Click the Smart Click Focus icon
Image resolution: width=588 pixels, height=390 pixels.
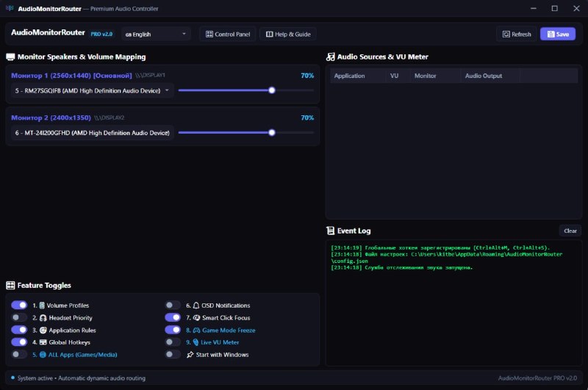[x=196, y=318]
